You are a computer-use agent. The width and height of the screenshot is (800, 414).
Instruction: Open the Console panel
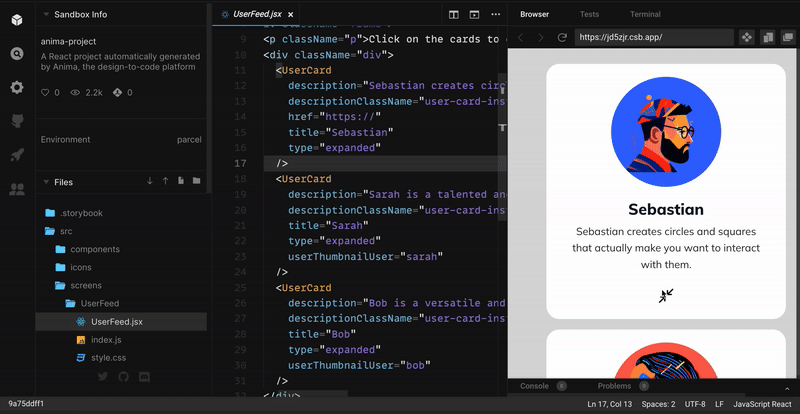pos(534,386)
